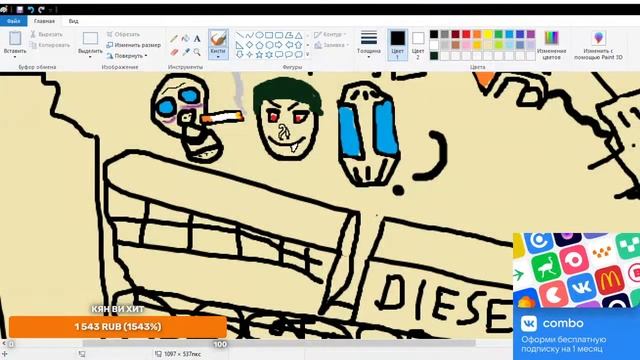Screen dimensions: 640x360
Task: Select the straight line shape
Action: pyautogui.click(x=240, y=36)
